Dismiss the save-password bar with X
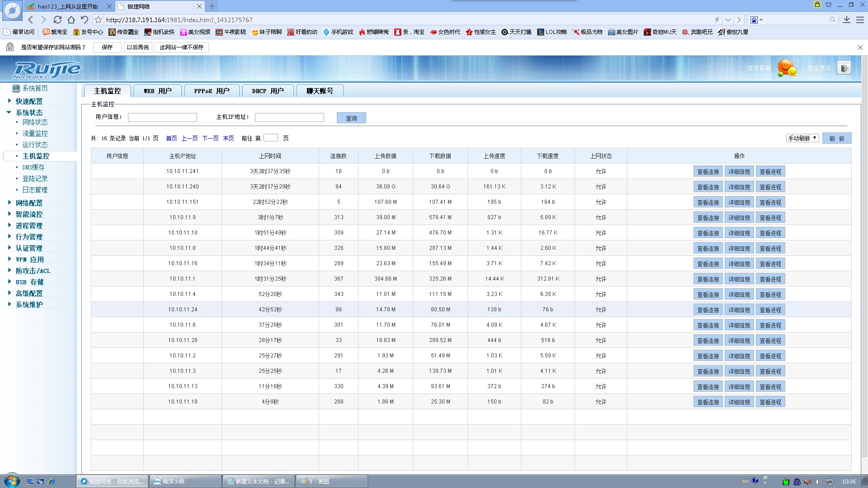Screen dimensions: 868x488 pyautogui.click(x=860, y=47)
